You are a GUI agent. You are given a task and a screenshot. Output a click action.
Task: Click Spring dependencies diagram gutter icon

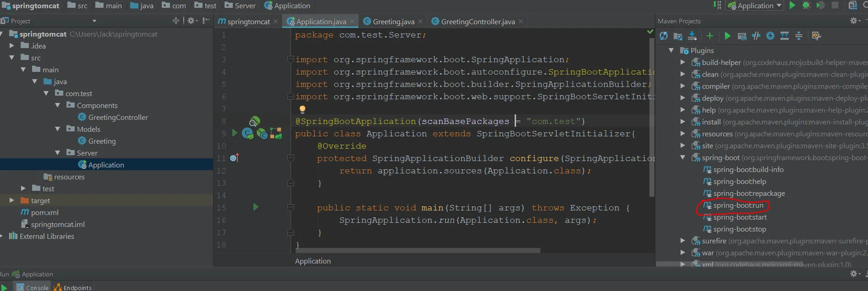coord(276,134)
